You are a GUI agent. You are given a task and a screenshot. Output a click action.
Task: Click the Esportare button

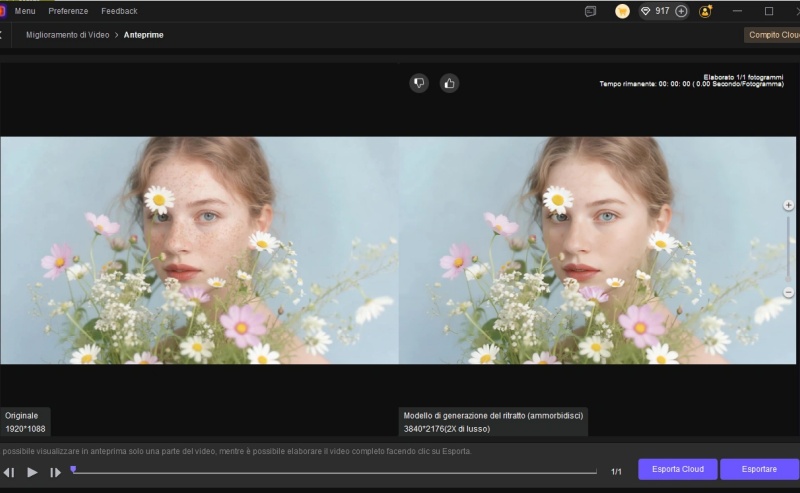click(757, 469)
